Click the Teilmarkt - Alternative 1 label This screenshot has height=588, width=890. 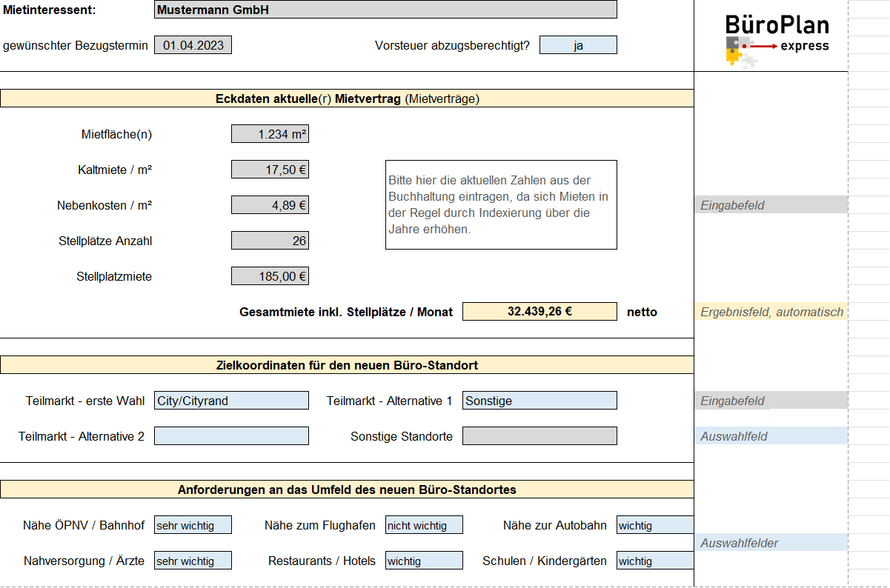389,401
